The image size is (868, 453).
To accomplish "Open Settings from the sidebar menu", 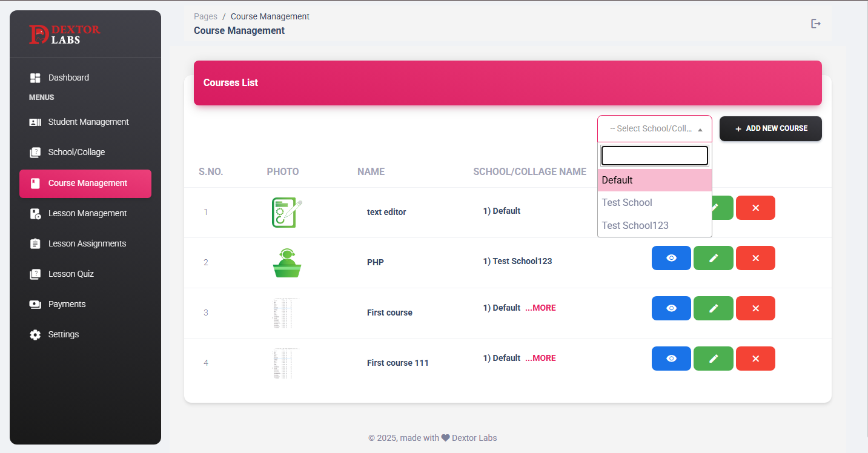I will tap(63, 334).
